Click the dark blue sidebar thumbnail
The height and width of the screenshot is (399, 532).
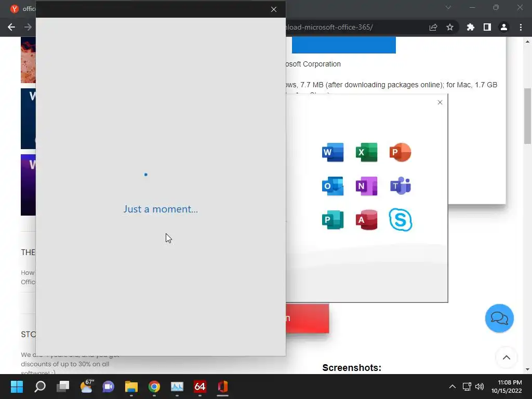pos(28,119)
